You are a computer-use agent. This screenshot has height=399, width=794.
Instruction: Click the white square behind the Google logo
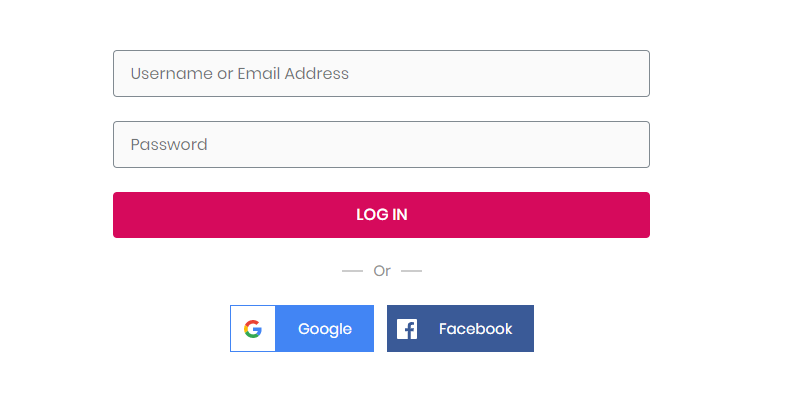(x=253, y=329)
